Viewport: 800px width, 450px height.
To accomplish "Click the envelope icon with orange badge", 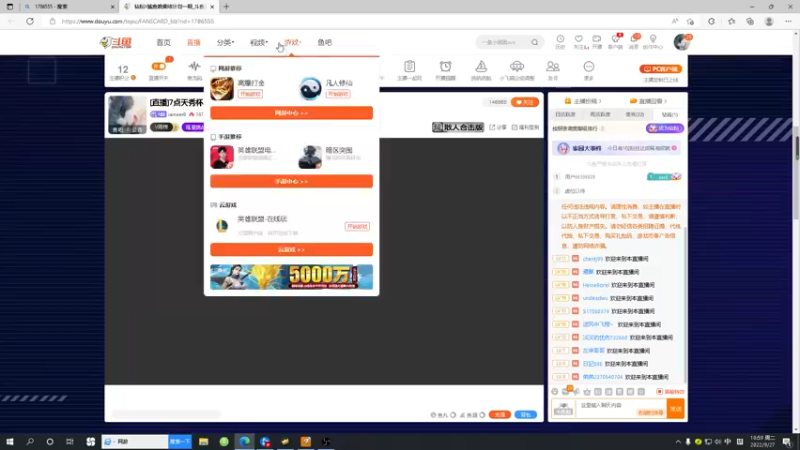I will [566, 391].
